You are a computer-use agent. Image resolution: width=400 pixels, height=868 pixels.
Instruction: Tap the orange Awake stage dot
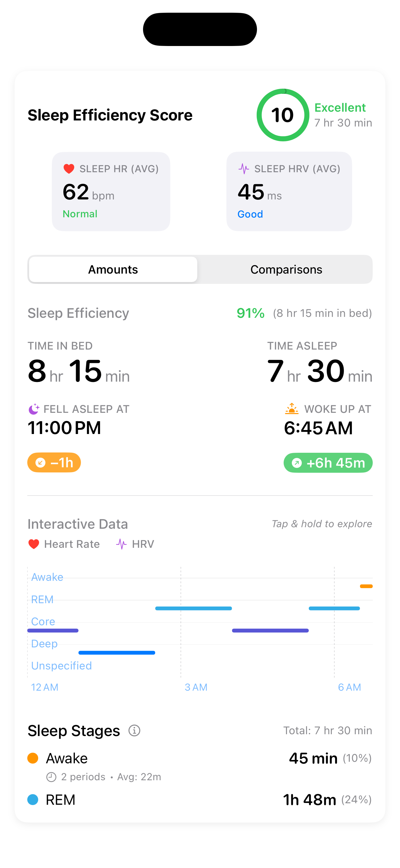(x=33, y=758)
